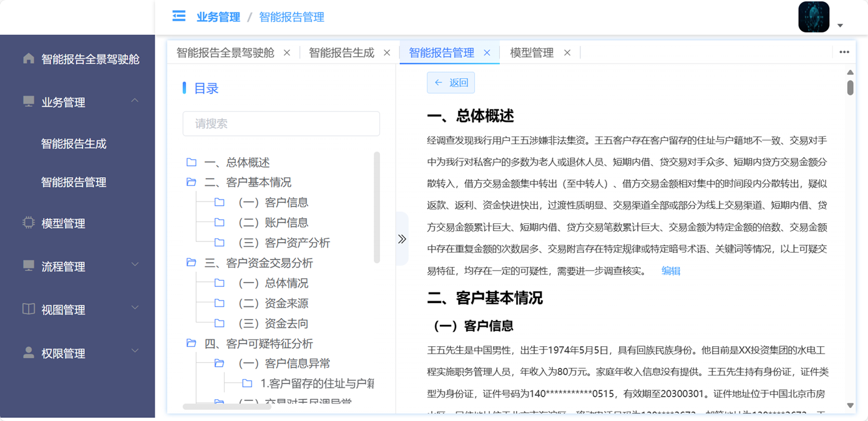Click the book icon beside 视图管理
This screenshot has height=421, width=868.
point(29,309)
